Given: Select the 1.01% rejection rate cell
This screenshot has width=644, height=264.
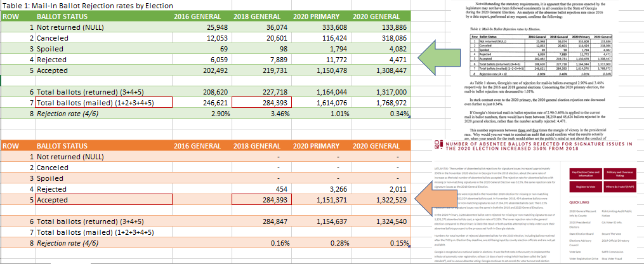Looking at the screenshot, I should coord(322,114).
